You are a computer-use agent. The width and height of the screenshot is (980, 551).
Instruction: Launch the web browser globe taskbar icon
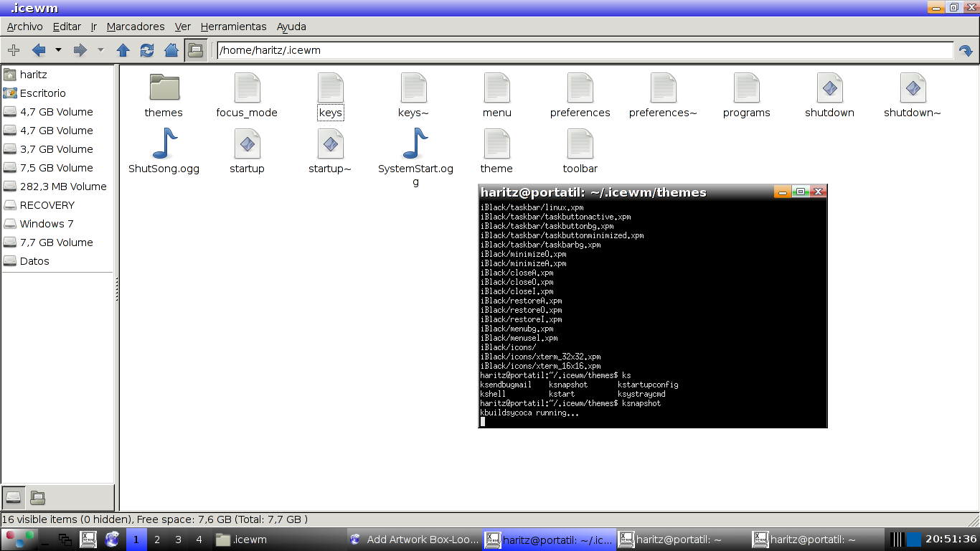point(112,540)
